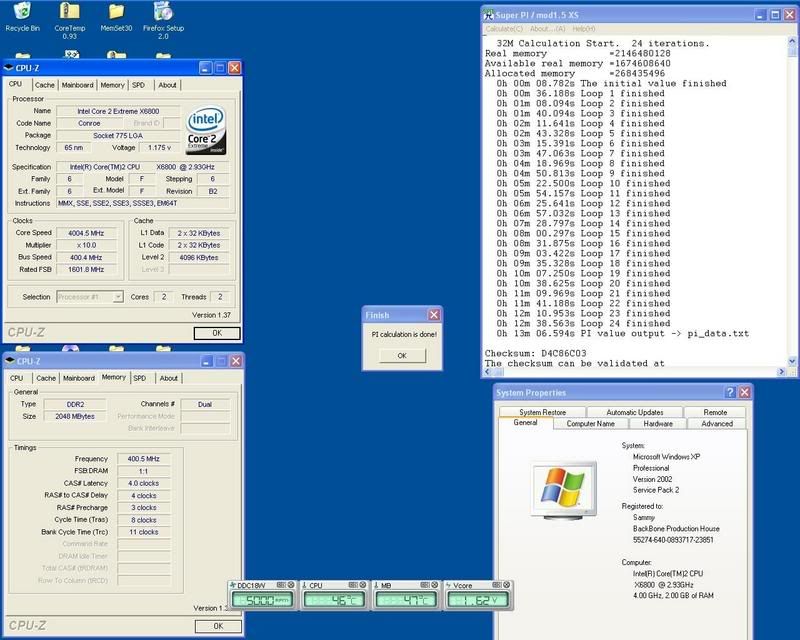Click the fan icon on DDC18W gadget
Screen dimensions: 800x640
click(233, 585)
